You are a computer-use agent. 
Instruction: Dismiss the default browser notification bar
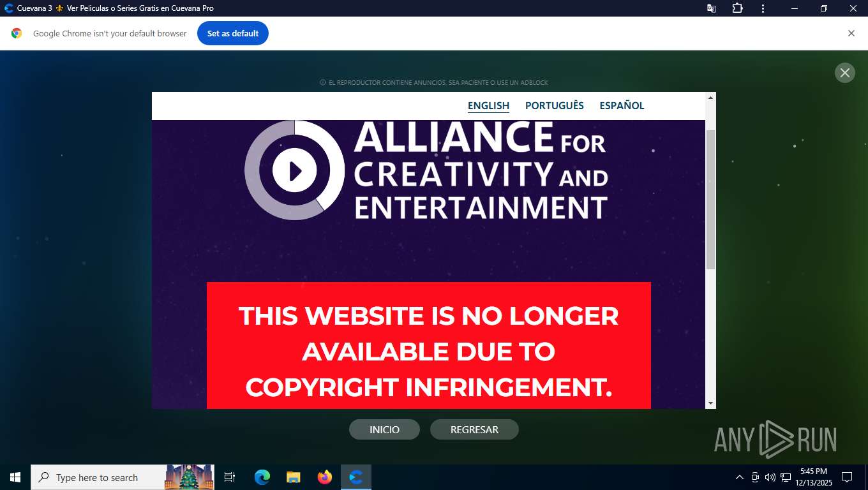pos(851,33)
